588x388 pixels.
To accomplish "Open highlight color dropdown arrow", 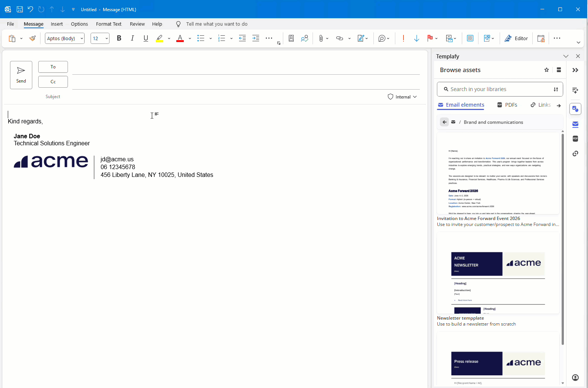I will click(x=169, y=38).
